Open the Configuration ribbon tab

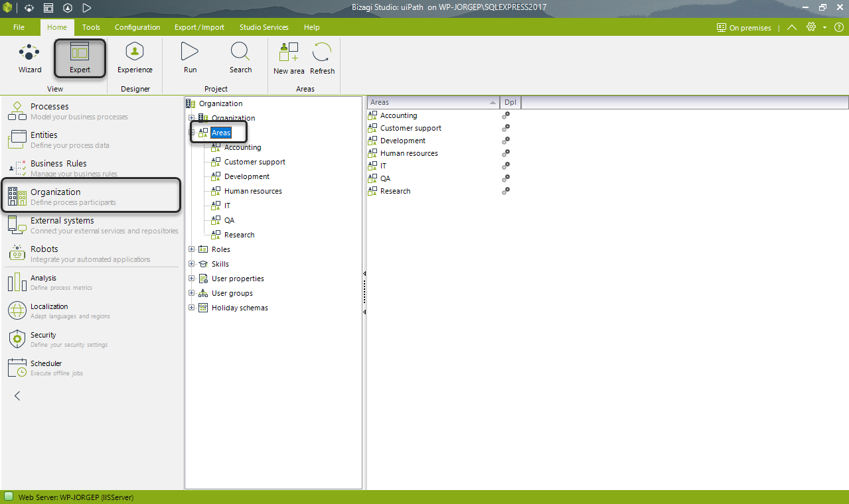pyautogui.click(x=137, y=27)
